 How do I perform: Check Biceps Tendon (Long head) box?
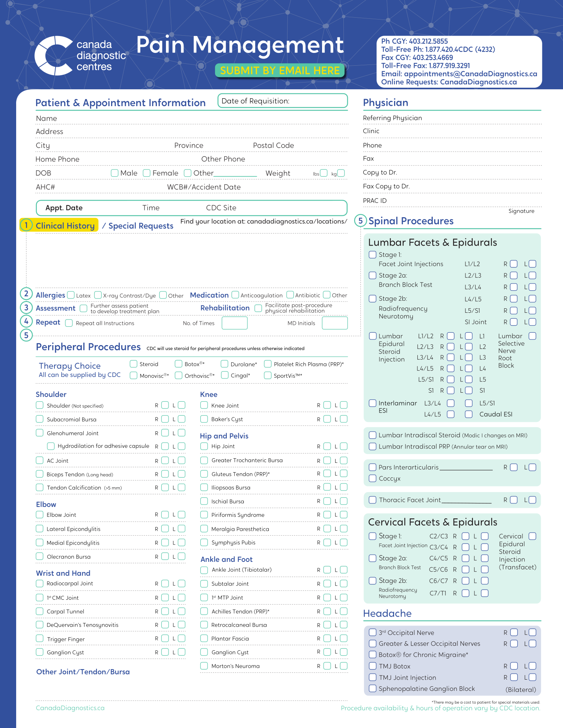pyautogui.click(x=40, y=474)
